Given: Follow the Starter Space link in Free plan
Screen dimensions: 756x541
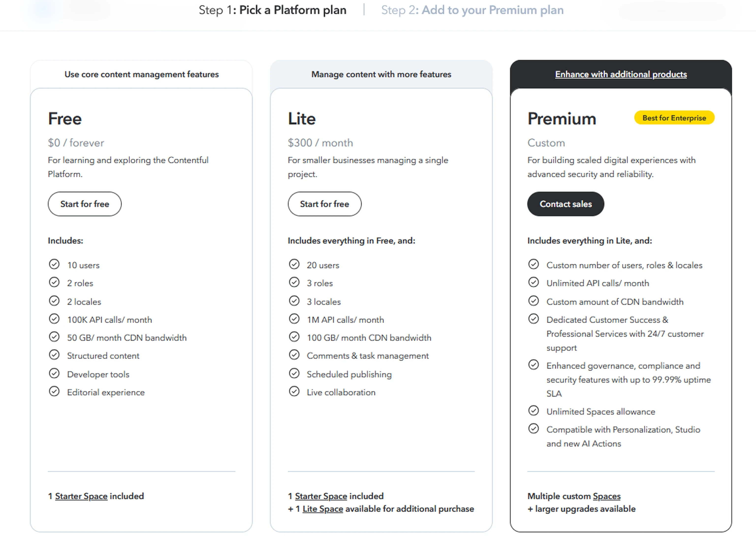Looking at the screenshot, I should [x=81, y=496].
